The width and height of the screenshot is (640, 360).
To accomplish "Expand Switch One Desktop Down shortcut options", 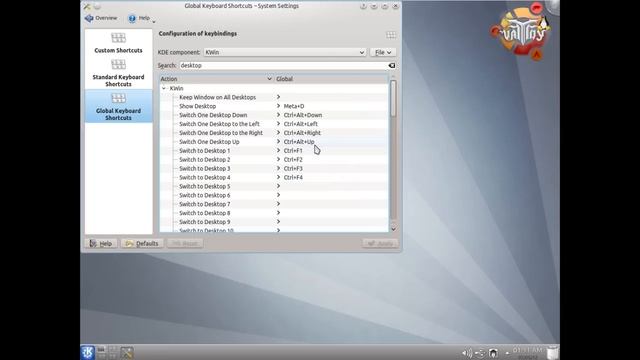I will [x=278, y=115].
